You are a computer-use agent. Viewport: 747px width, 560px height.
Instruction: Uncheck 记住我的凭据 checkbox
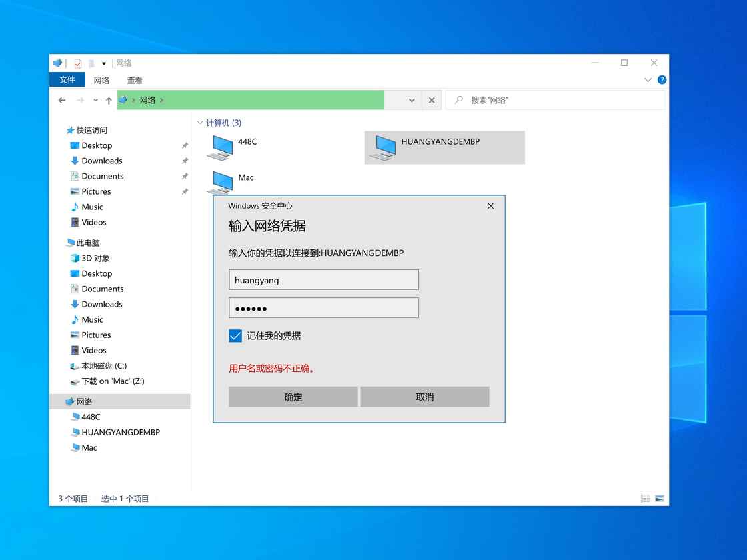(235, 336)
